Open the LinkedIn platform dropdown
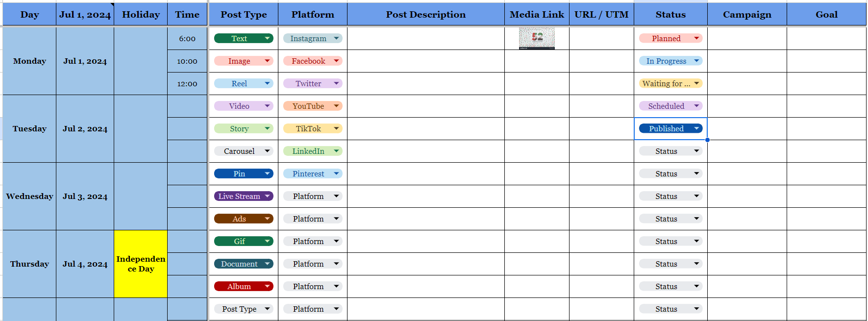 point(312,151)
